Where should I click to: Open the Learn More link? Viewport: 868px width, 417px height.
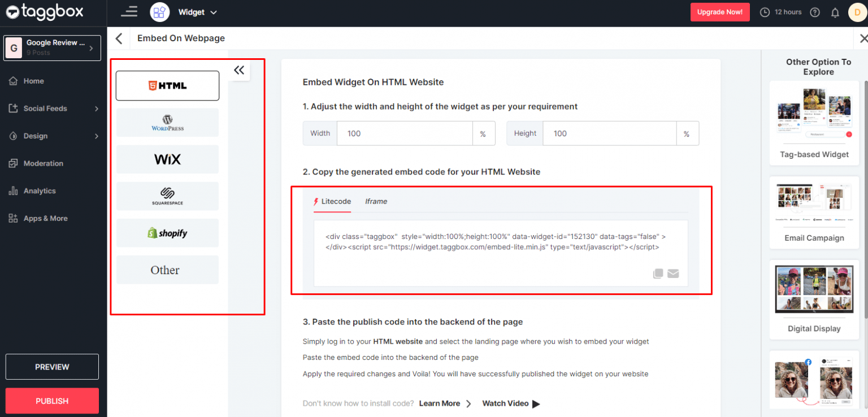(440, 403)
